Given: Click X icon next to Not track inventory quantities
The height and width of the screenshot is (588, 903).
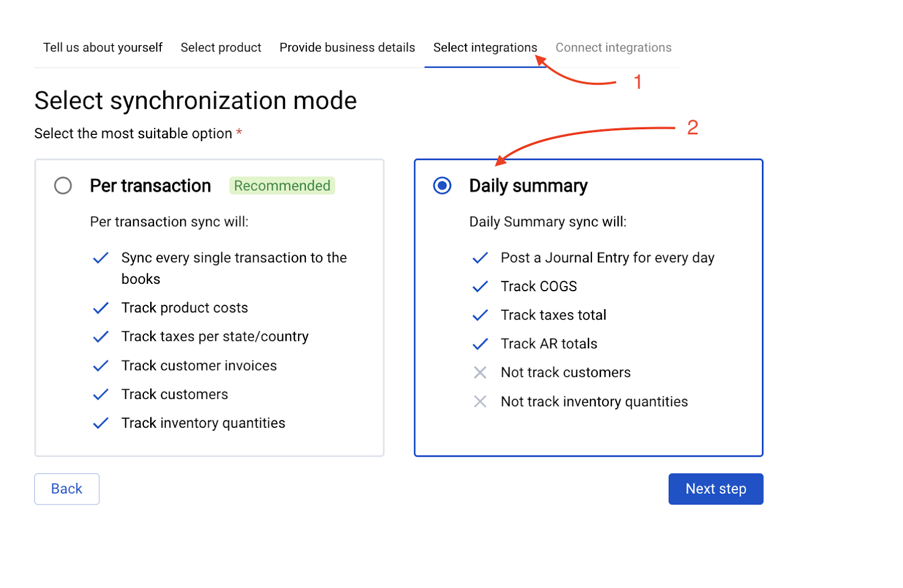Looking at the screenshot, I should 480,402.
